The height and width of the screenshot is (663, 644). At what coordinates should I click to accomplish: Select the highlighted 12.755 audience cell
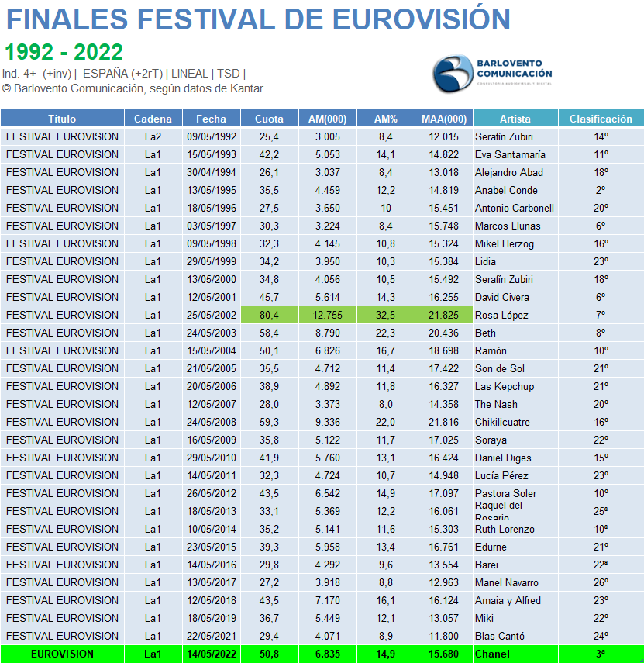point(327,315)
